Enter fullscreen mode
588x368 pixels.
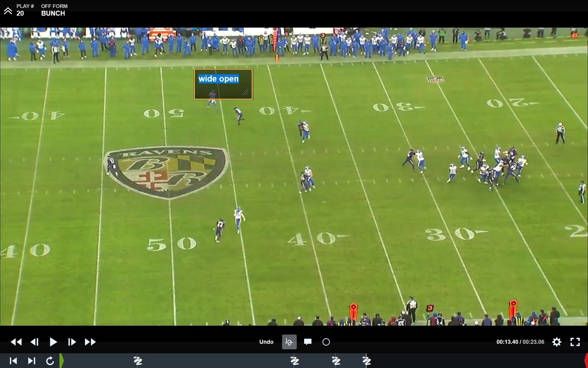pos(575,342)
